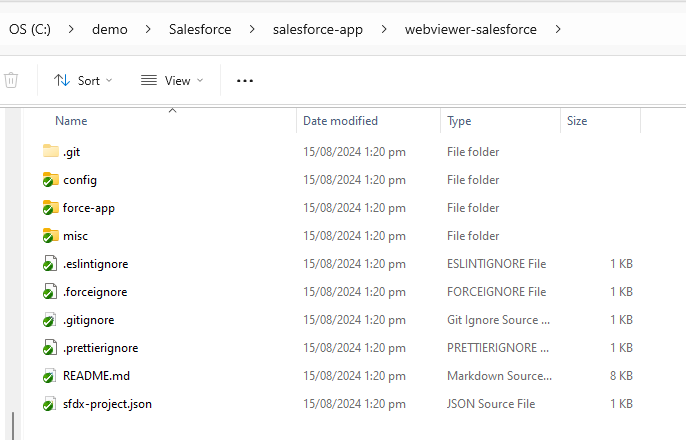686x440 pixels.
Task: Select the force-app folder icon
Action: (51, 207)
